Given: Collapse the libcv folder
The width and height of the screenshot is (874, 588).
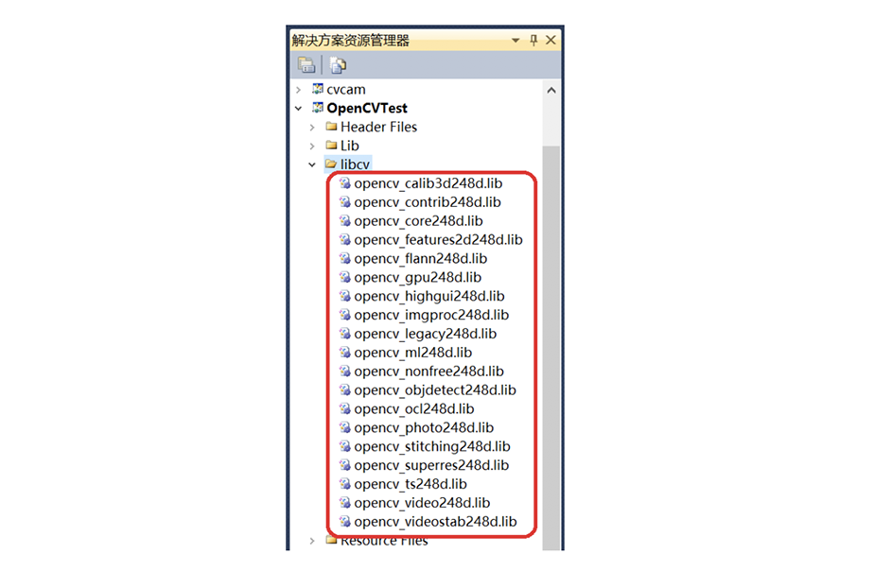Looking at the screenshot, I should 312,164.
